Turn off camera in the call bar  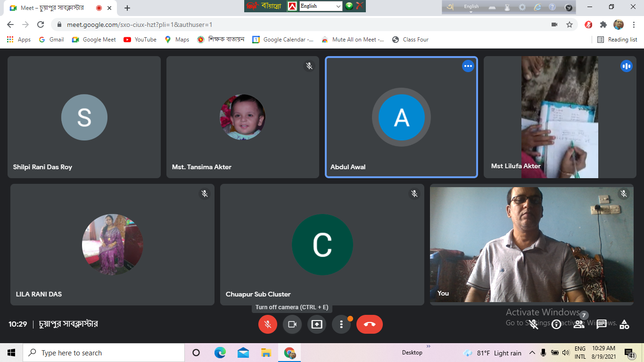292,324
